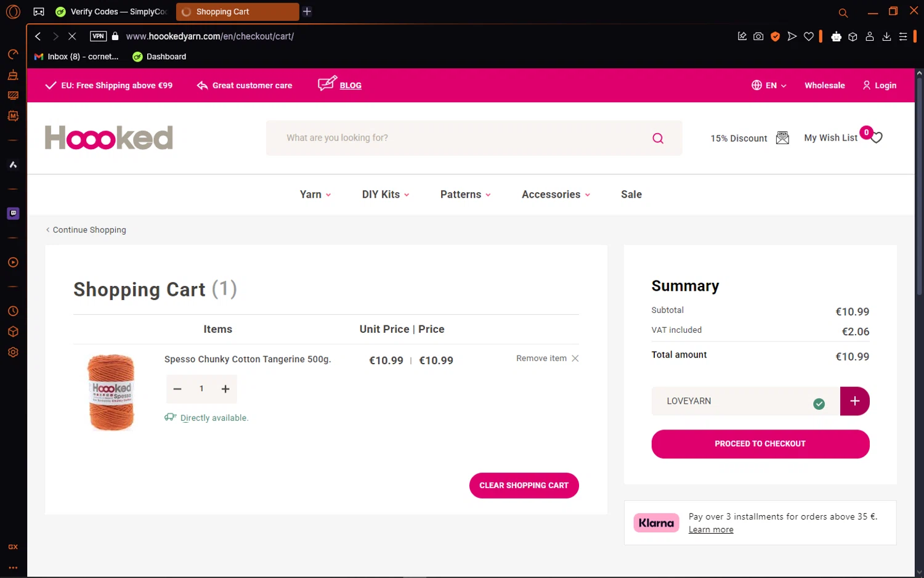Open the sidebar player icon
Viewport: 924px width, 578px height.
click(x=13, y=263)
